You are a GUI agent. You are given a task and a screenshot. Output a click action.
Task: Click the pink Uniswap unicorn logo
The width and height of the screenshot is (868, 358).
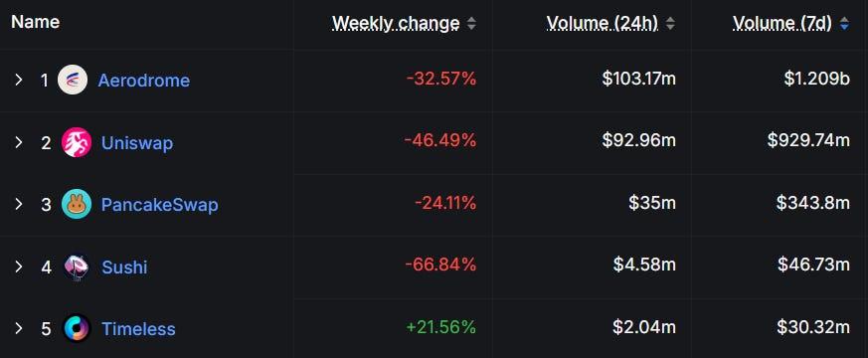(x=77, y=143)
